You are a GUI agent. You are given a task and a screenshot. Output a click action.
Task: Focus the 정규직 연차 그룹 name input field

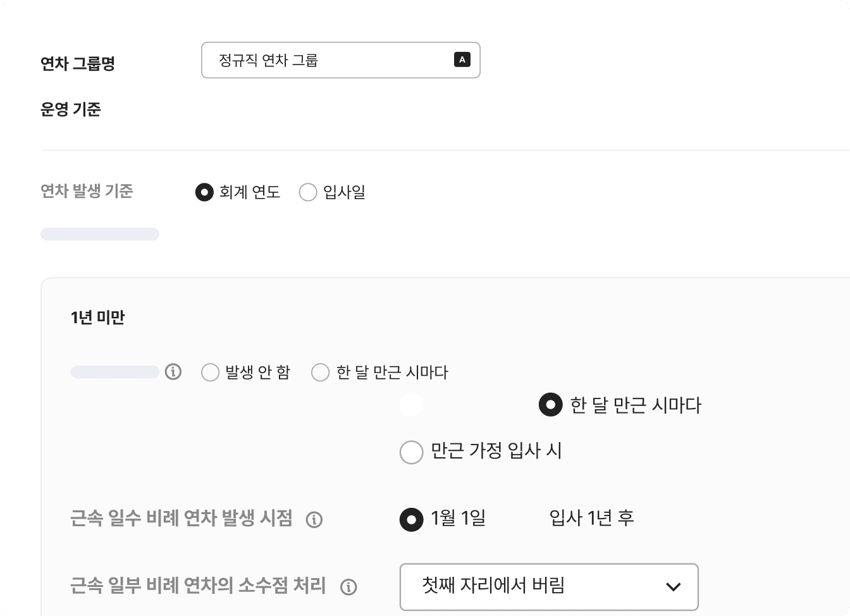pos(329,60)
